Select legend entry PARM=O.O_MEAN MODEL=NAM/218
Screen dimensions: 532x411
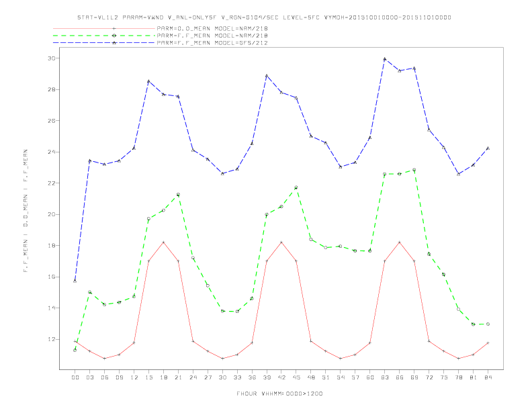[x=212, y=28]
